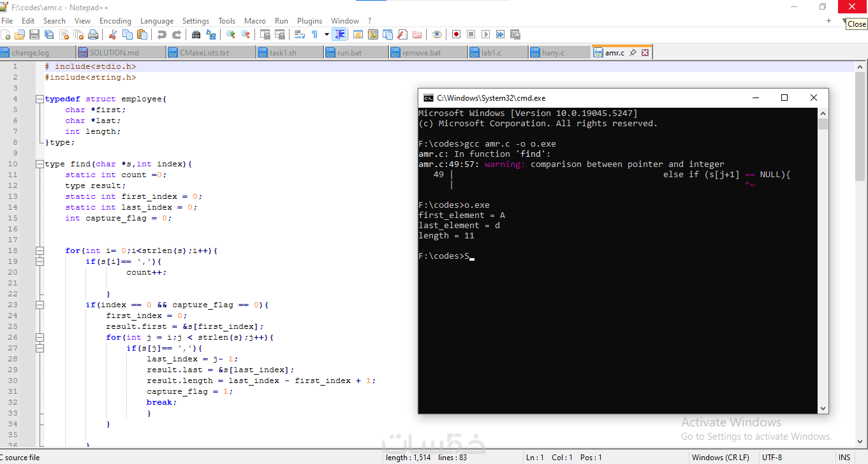Screen dimensions: 868x464
Task: Save the current file via toolbar Save icon
Action: tap(34, 34)
